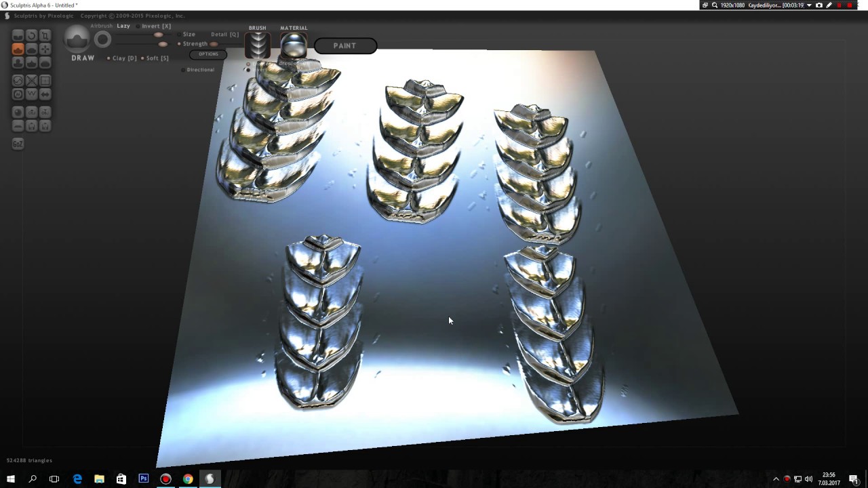The width and height of the screenshot is (868, 488).
Task: Choose the Reduce Brush tool
Action: pos(18,81)
